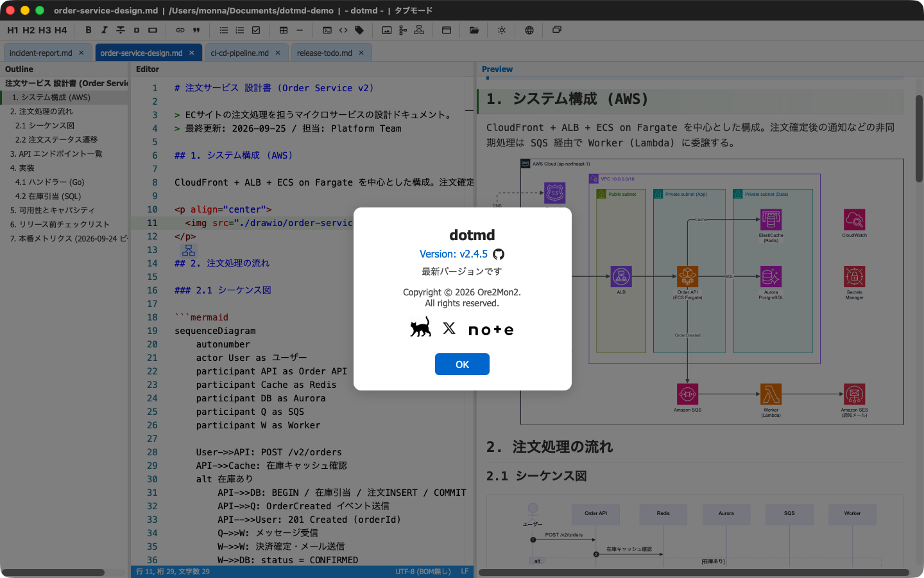
Task: Open the note logo link
Action: [x=491, y=330]
